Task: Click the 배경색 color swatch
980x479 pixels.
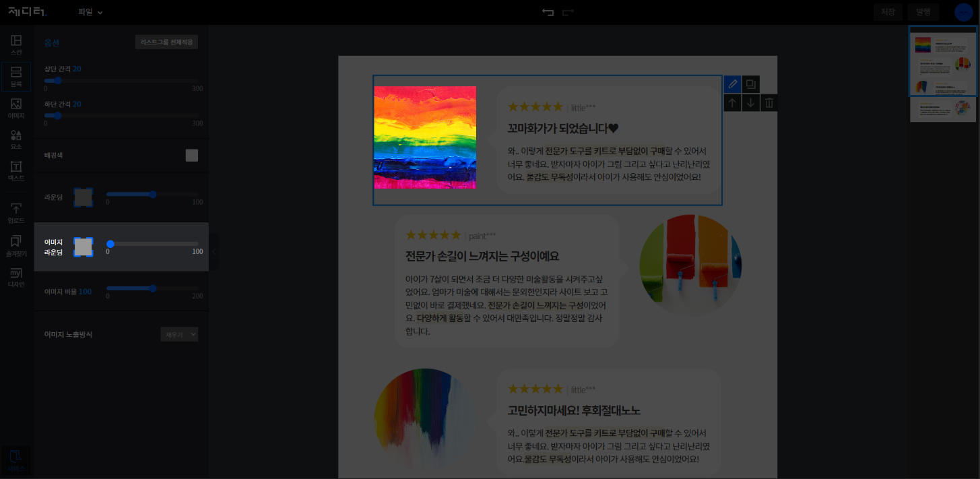Action: [x=192, y=156]
